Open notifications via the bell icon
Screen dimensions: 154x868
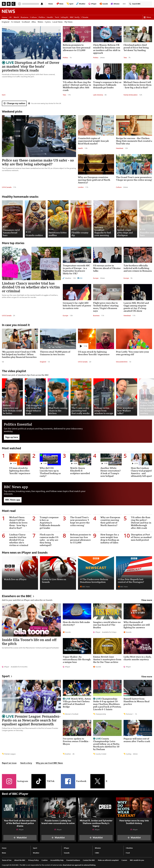pyautogui.click(x=42, y=4)
